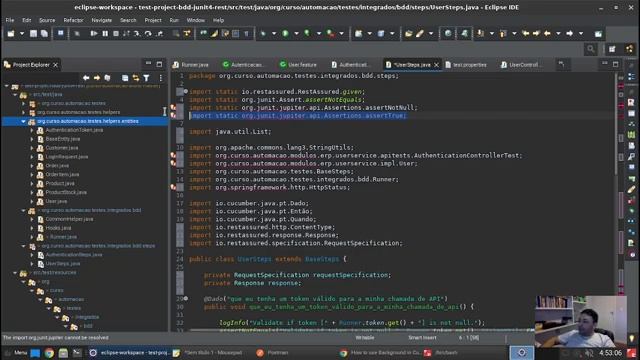640x360 pixels.
Task: Click the globe web browser icon
Action: coord(448,33)
